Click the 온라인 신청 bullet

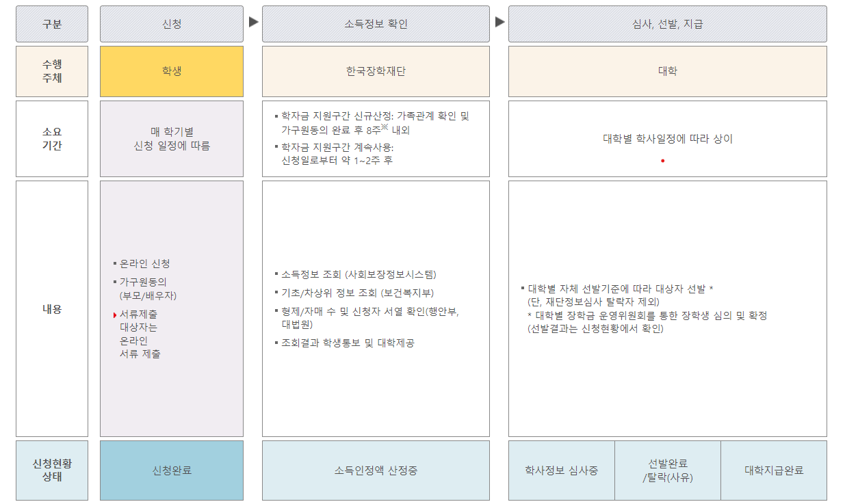pyautogui.click(x=142, y=263)
